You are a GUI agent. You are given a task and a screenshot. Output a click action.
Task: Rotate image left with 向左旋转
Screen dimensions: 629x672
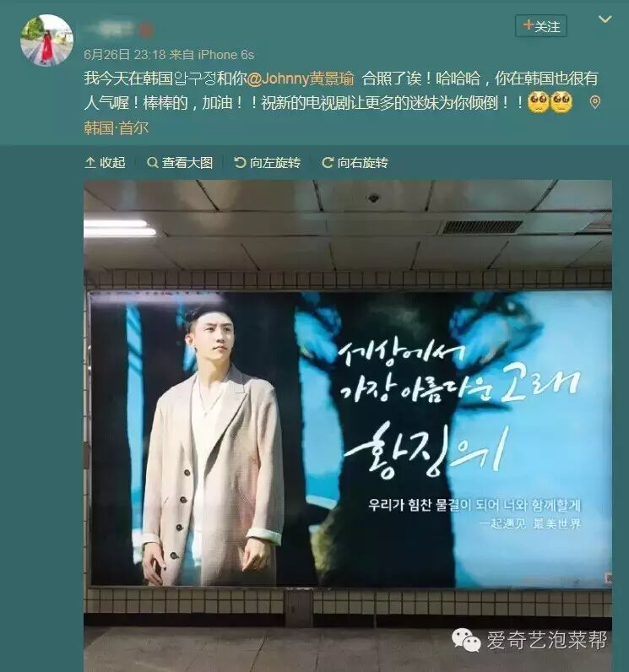pyautogui.click(x=267, y=162)
